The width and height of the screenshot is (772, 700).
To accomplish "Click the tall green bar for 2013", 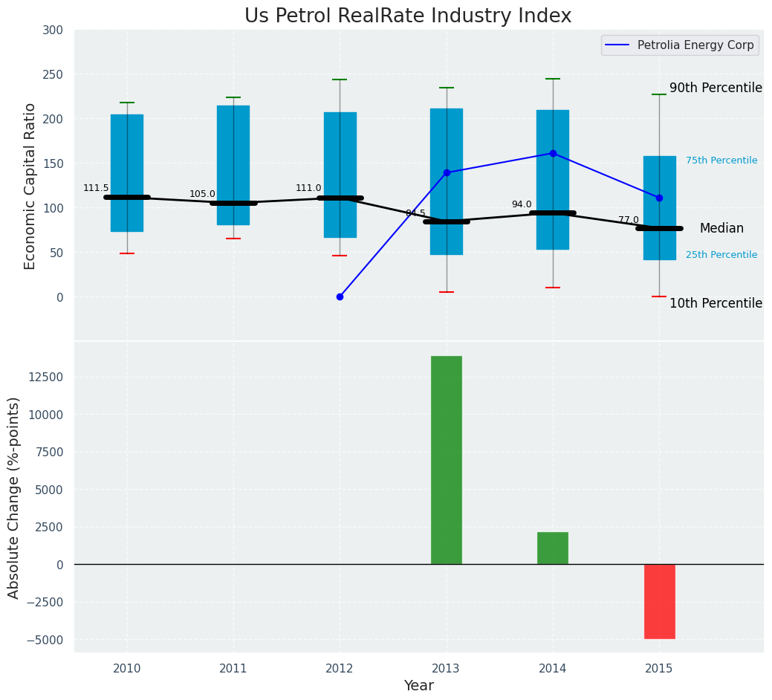I will click(x=447, y=460).
